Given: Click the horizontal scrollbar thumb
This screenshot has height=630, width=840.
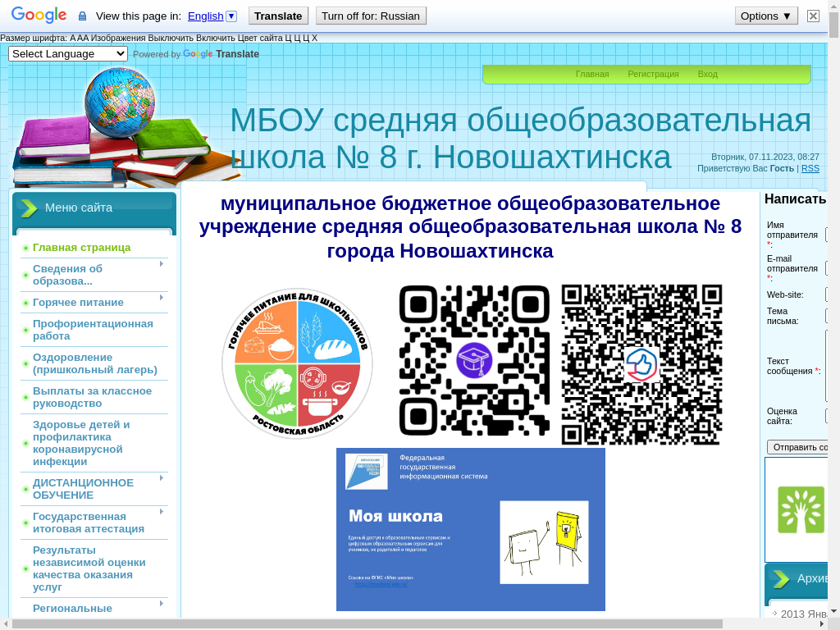Looking at the screenshot, I should 367,624.
